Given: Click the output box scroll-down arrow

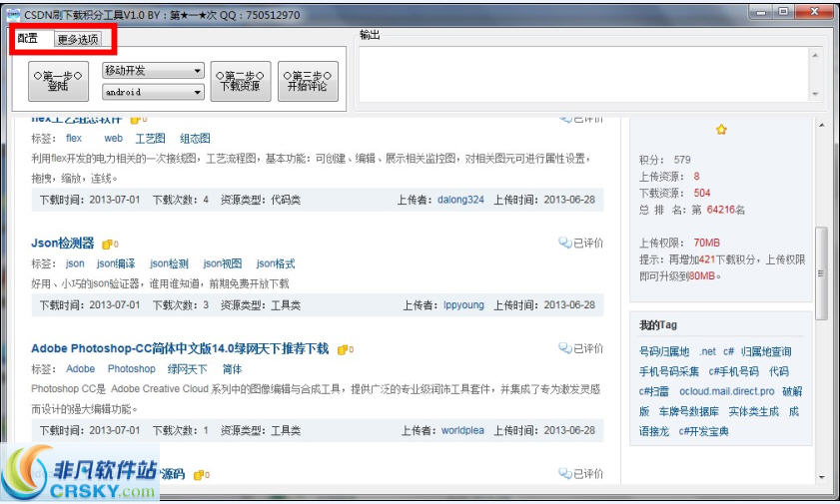Looking at the screenshot, I should [815, 94].
